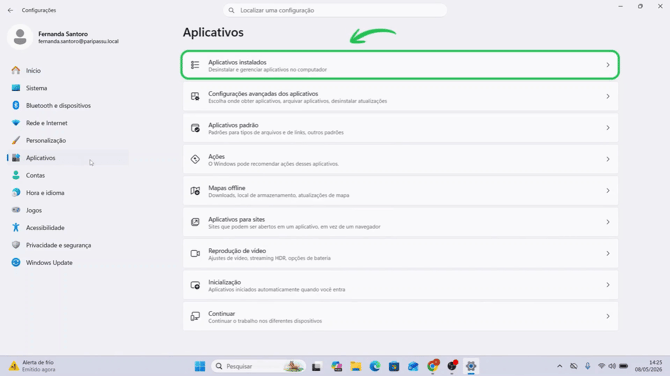
Task: Click the taskbar Pesquisar search box
Action: tap(259, 366)
